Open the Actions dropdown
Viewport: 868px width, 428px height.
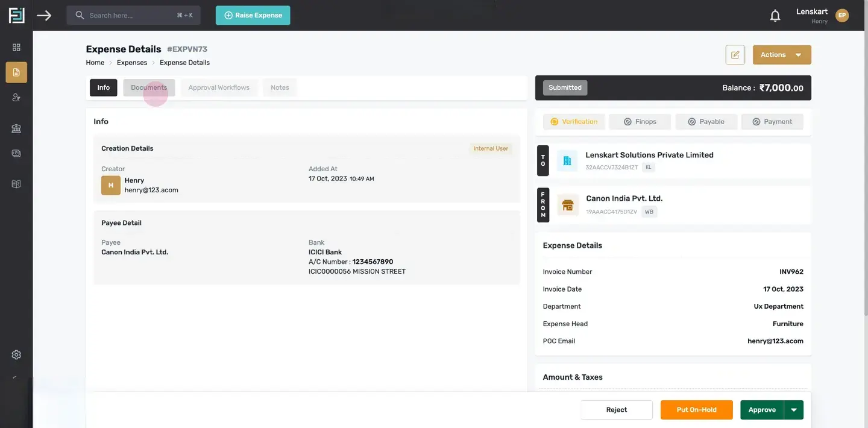(x=782, y=55)
